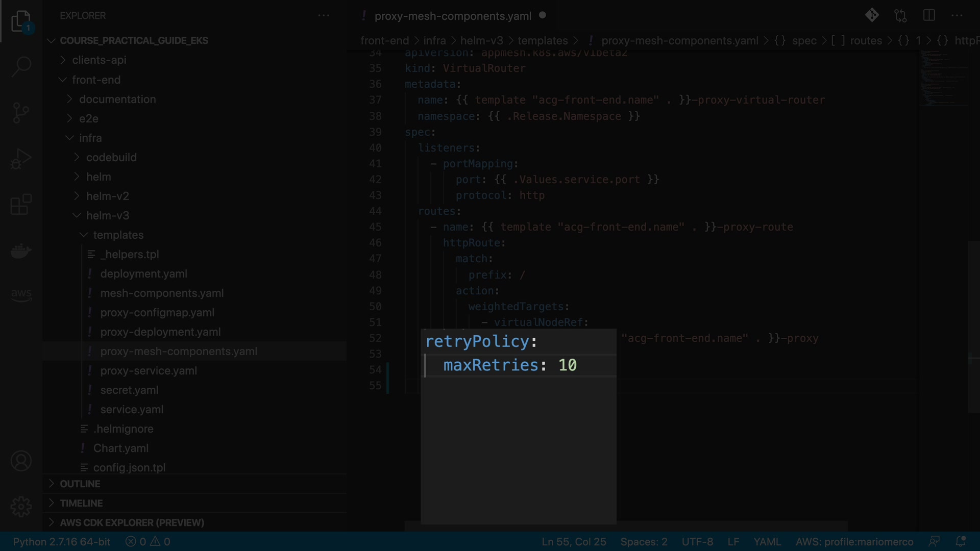Expand the TIMELINE section

pyautogui.click(x=81, y=503)
